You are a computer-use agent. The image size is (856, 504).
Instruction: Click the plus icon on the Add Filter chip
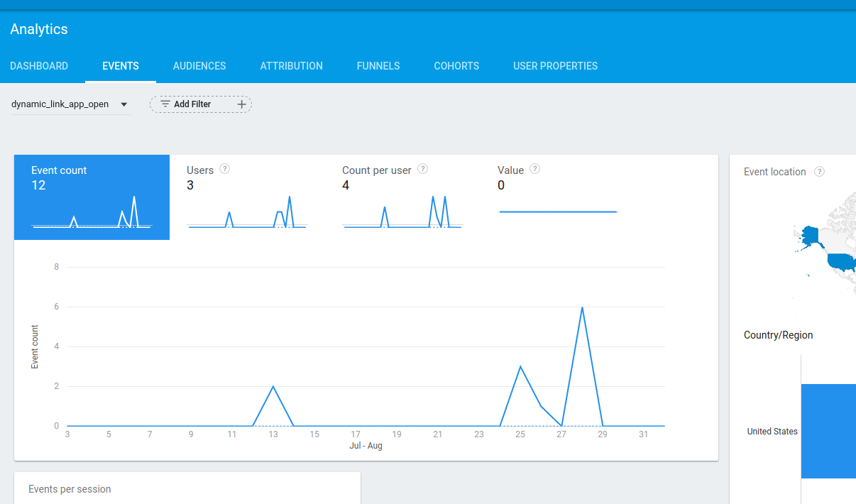tap(241, 104)
